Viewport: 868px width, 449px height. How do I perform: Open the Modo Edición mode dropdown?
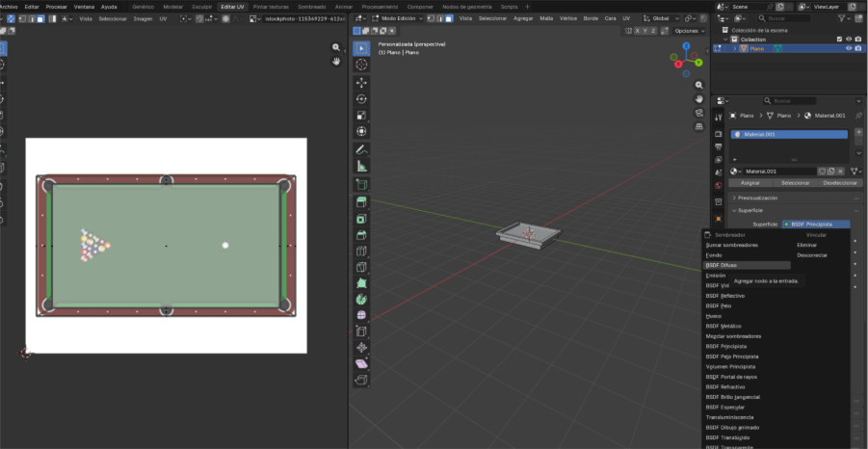400,18
